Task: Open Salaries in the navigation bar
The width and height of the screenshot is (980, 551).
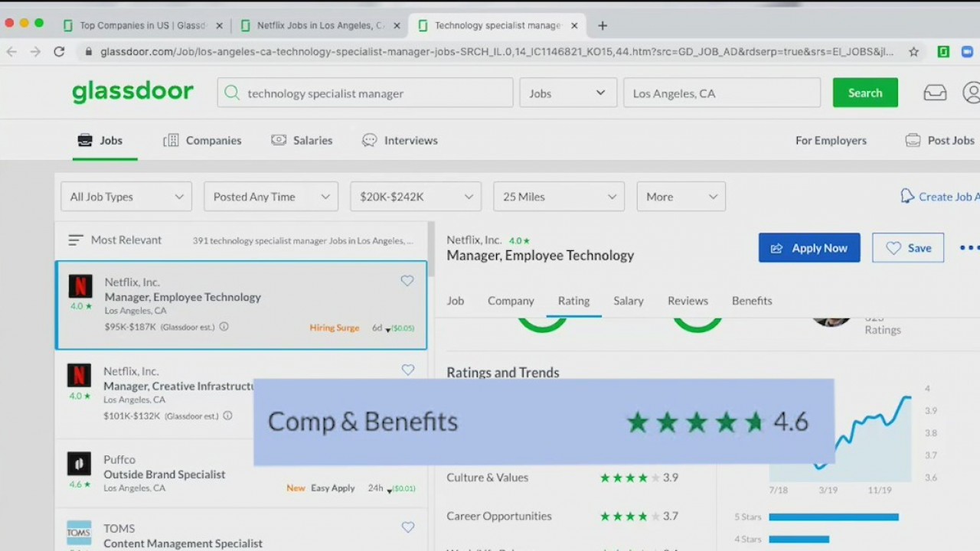Action: 312,140
